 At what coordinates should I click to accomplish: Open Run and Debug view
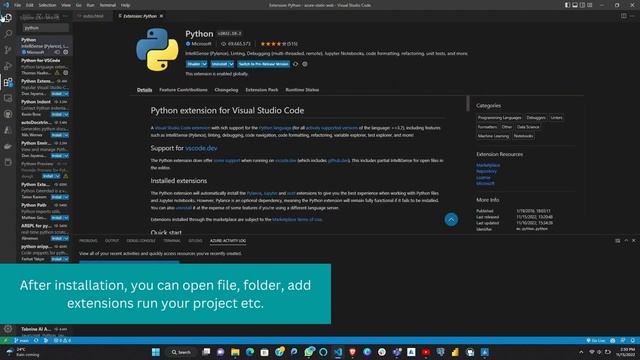pyautogui.click(x=8, y=66)
